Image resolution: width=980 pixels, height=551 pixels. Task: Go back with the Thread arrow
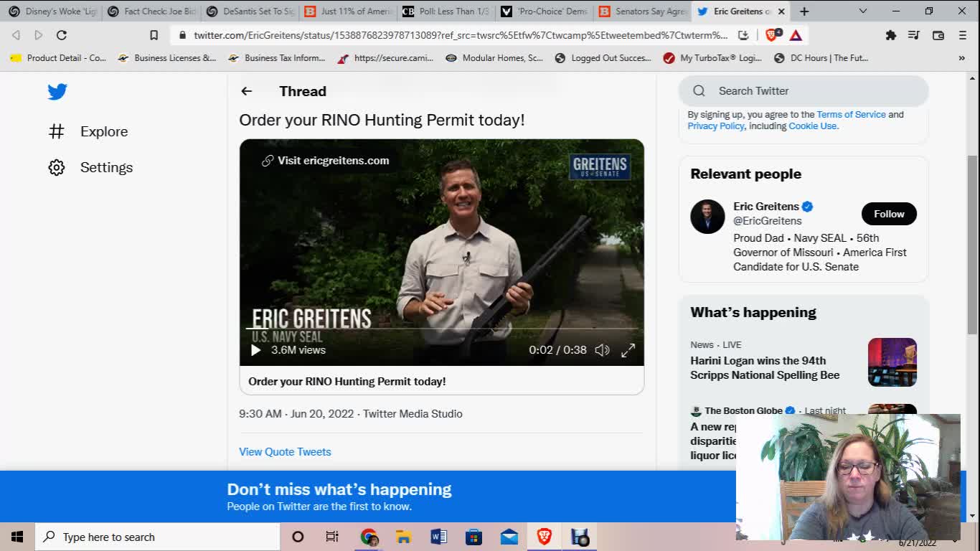[246, 91]
